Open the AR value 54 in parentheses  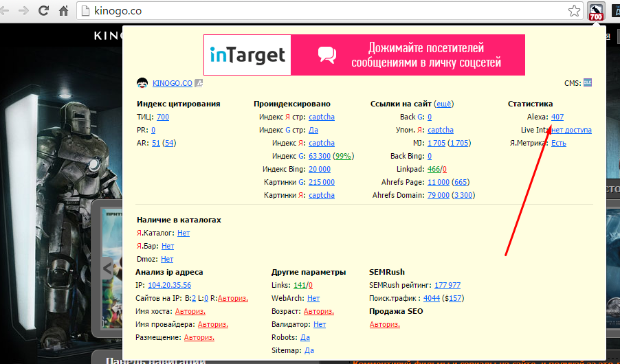170,143
